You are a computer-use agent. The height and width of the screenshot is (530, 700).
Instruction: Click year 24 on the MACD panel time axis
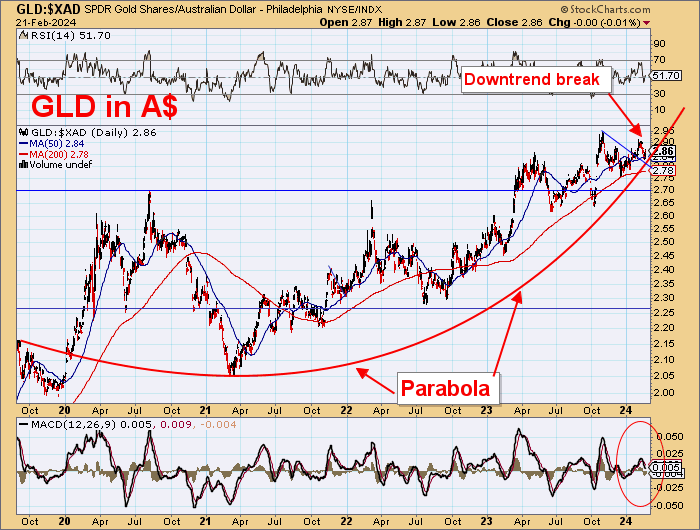click(626, 522)
